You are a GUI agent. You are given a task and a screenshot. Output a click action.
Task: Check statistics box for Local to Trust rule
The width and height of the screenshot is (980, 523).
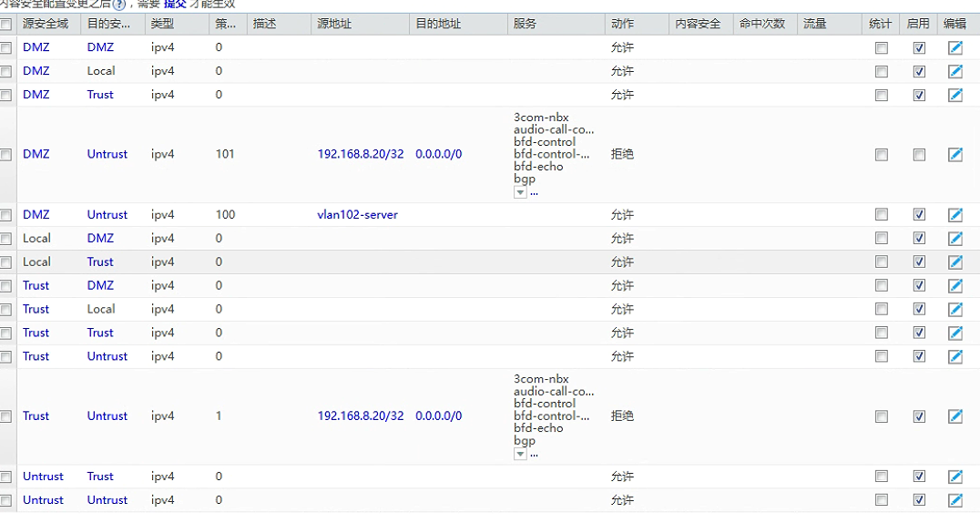(881, 262)
